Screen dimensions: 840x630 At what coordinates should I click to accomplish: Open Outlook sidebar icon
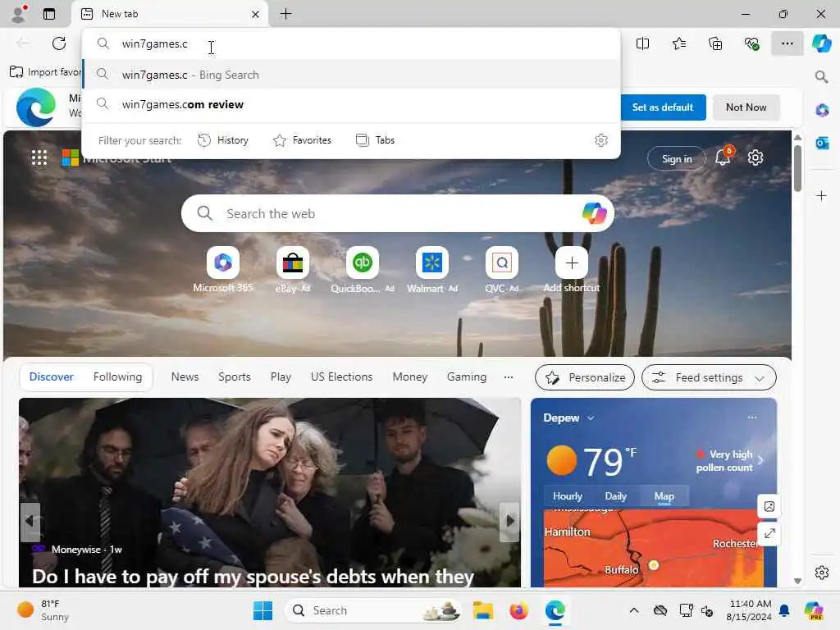[822, 143]
